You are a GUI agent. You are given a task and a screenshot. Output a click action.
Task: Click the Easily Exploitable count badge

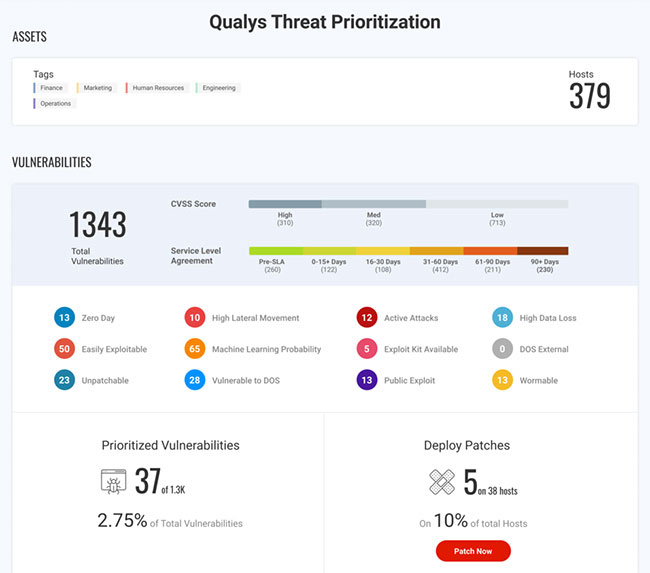click(64, 349)
